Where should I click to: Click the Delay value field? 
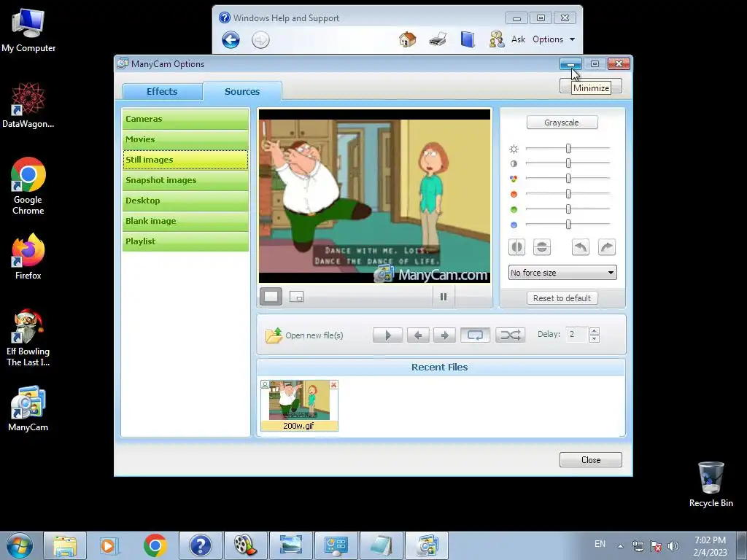(x=576, y=334)
